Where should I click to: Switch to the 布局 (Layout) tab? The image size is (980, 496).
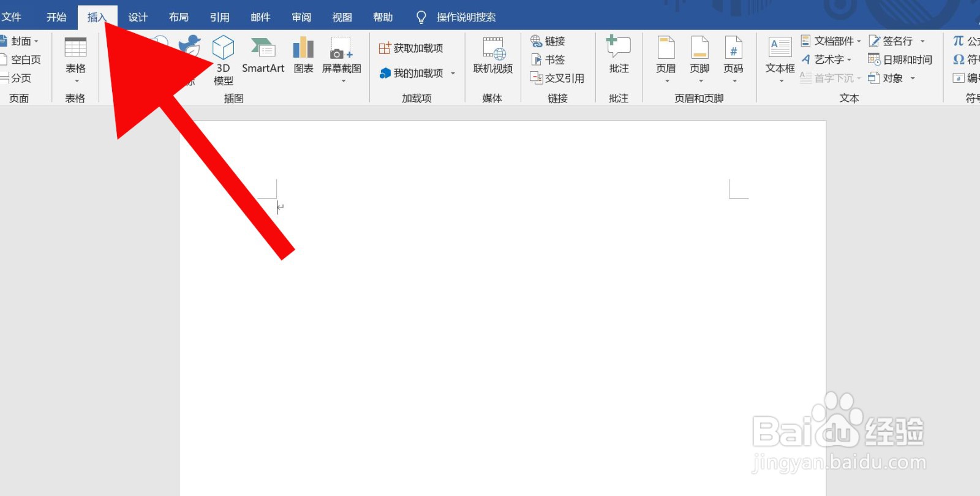[179, 17]
